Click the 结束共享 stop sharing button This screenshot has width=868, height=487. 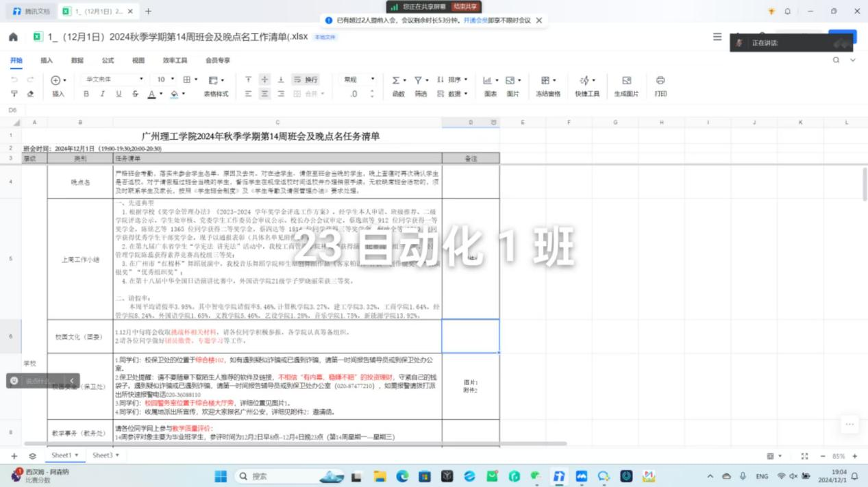pyautogui.click(x=467, y=7)
